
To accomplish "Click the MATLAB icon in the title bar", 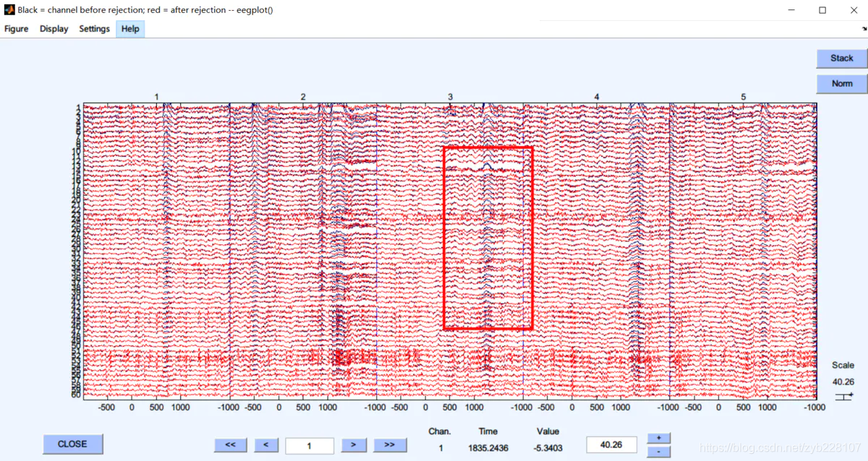I will click(9, 9).
